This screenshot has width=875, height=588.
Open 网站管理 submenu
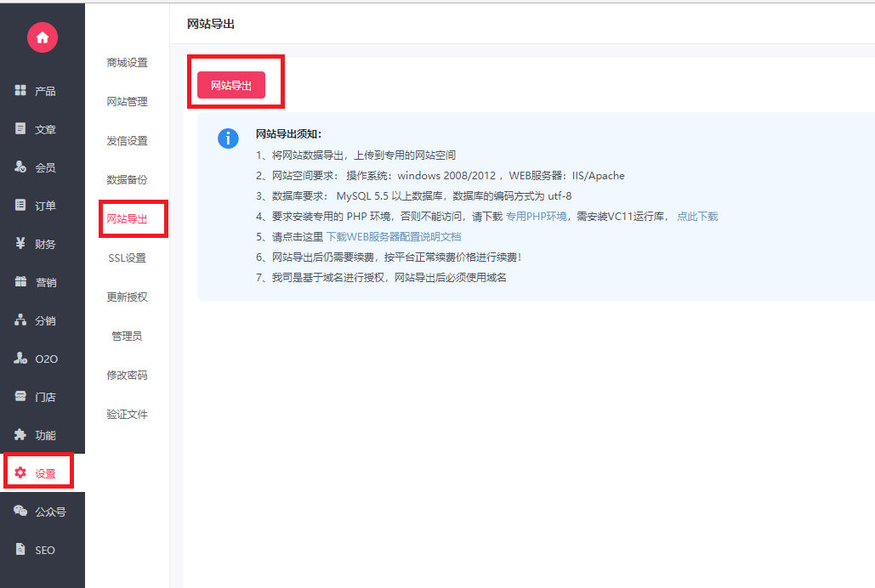(x=128, y=101)
